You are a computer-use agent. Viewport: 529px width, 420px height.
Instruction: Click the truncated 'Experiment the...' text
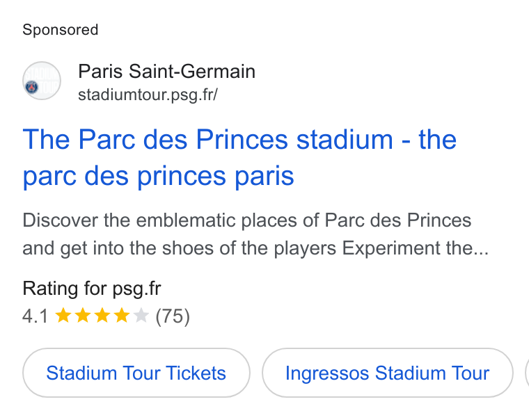pyautogui.click(x=416, y=248)
